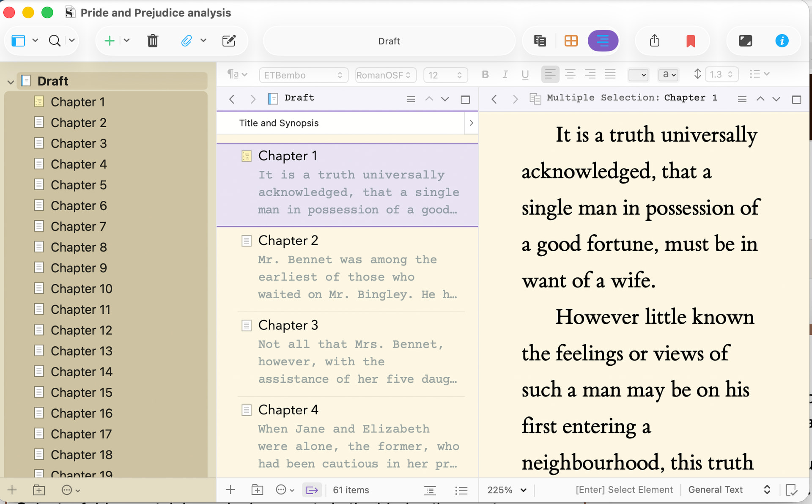Switch to Corkboard view mode
Viewport: 812px width, 504px height.
tap(571, 41)
